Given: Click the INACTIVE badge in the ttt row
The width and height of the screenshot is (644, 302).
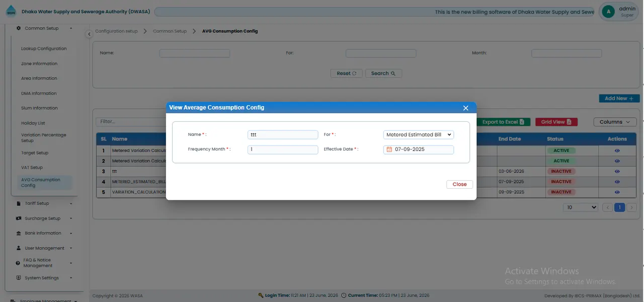Looking at the screenshot, I should click(561, 171).
